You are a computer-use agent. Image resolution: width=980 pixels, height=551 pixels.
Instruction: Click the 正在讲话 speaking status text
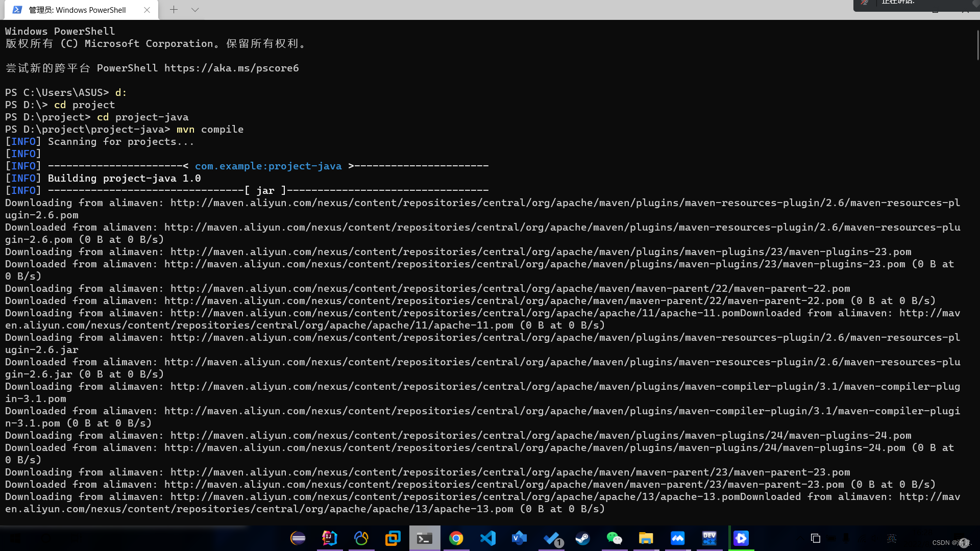(x=898, y=3)
